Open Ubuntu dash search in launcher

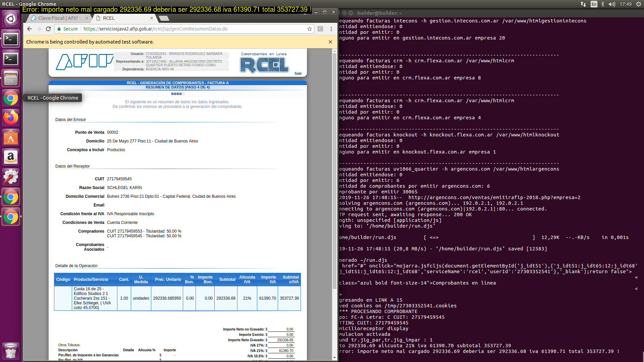coord(11,19)
